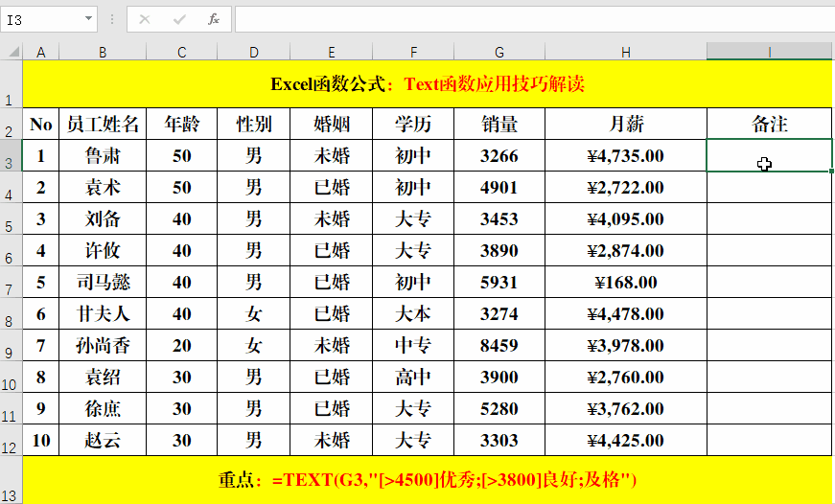Click the '年龄' header cell
835x504 pixels.
click(x=181, y=124)
